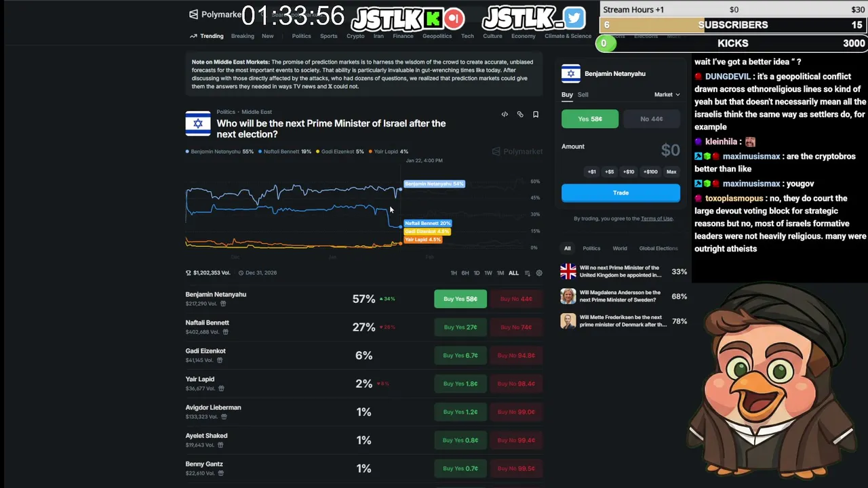
Task: Click the clock icon by Dec 31, 2026
Action: pos(241,273)
